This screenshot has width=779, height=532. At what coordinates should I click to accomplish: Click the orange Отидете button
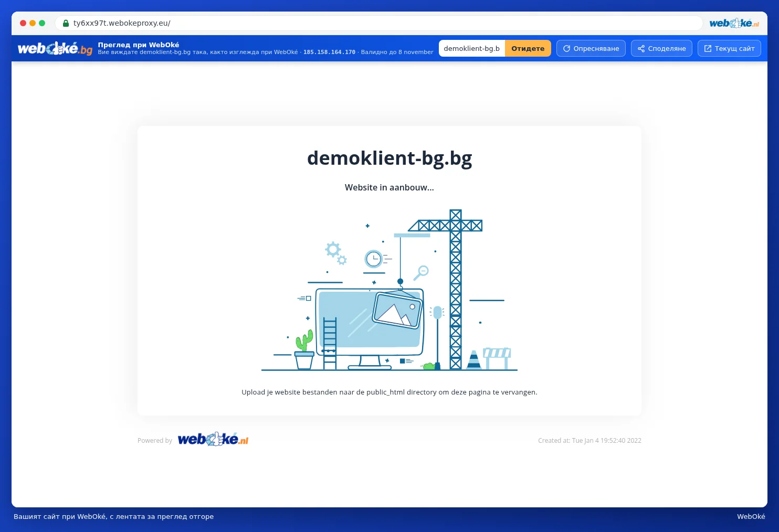528,48
